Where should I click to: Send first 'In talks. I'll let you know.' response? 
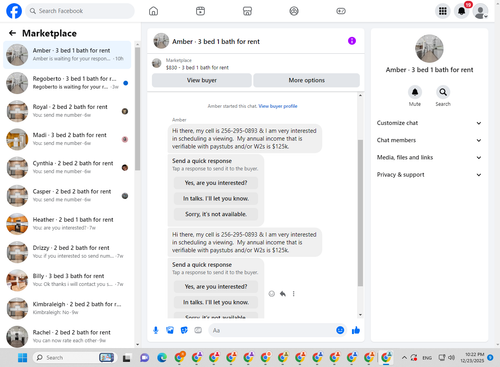click(216, 198)
